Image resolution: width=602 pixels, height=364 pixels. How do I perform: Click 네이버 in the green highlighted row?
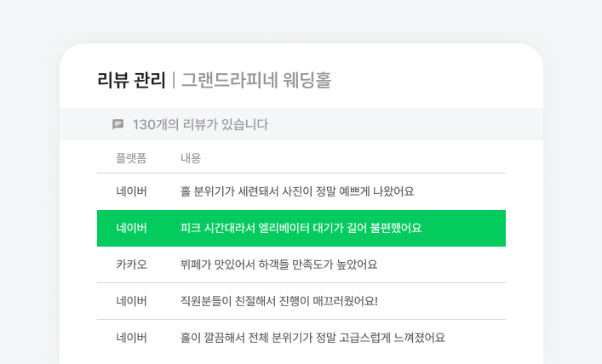pyautogui.click(x=132, y=228)
